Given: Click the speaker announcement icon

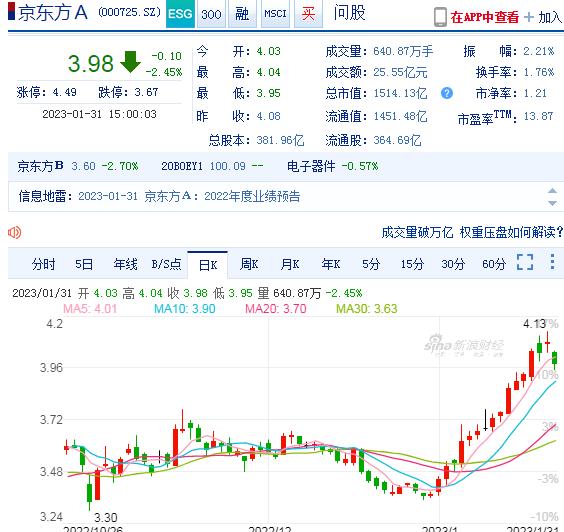Looking at the screenshot, I should pos(15,232).
